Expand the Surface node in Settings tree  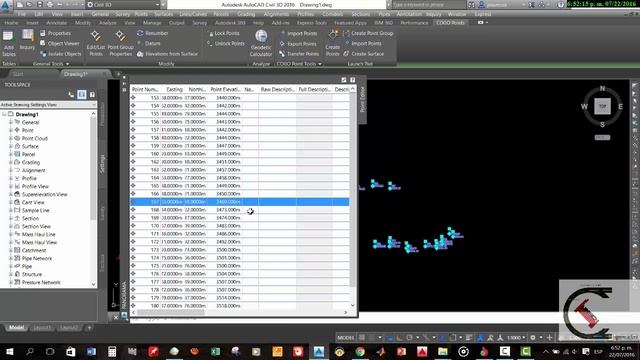[x=11, y=146]
